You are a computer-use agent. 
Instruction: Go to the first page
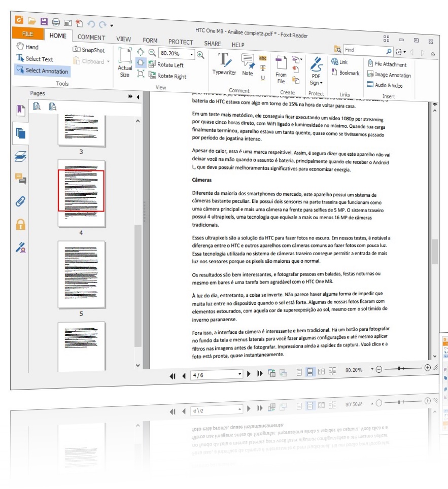pos(173,376)
